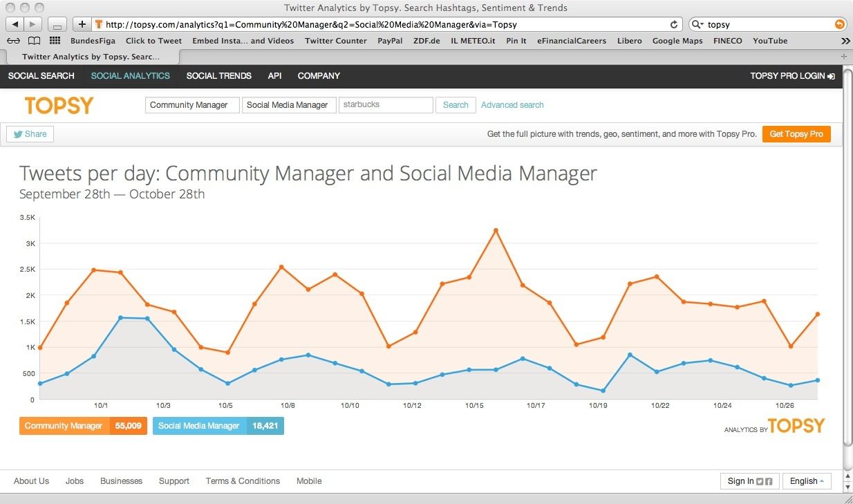Image resolution: width=853 pixels, height=504 pixels.
Task: Expand the bookmarks bar overflow chevron
Action: pos(845,41)
